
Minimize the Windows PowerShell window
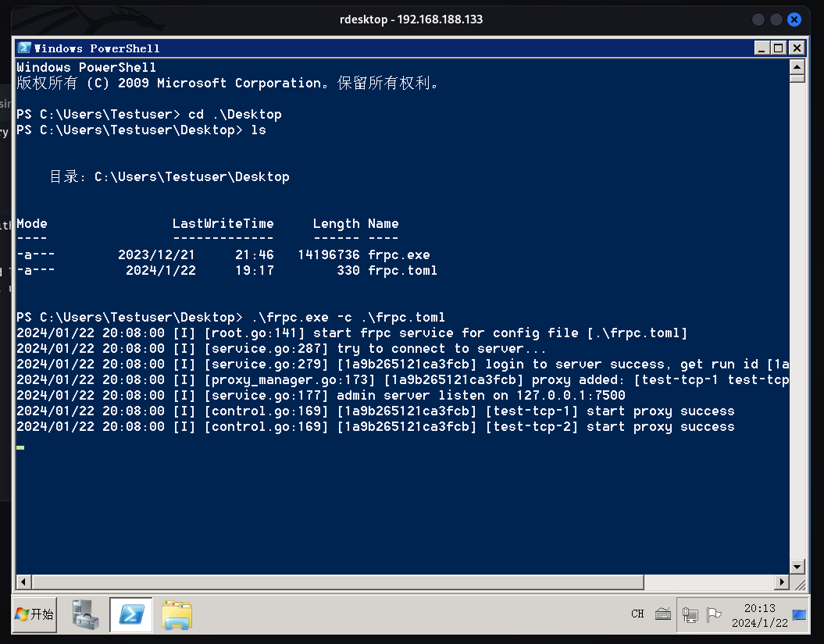point(763,48)
